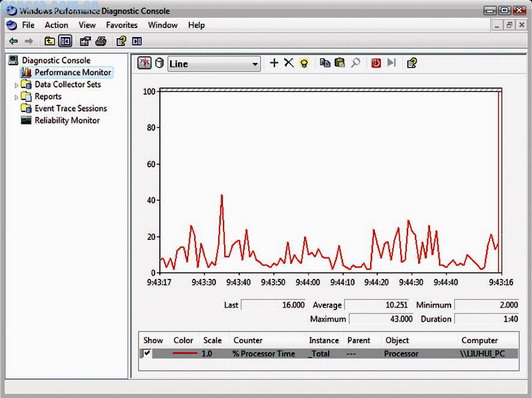
Task: Open the Line graph type dropdown
Action: [214, 64]
